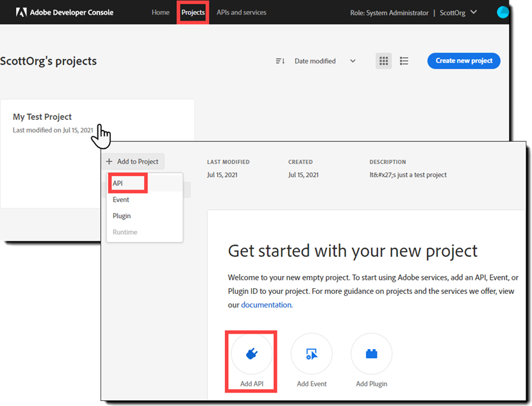Click 'Last modified on Jul 15, 2021' text

tap(53, 130)
